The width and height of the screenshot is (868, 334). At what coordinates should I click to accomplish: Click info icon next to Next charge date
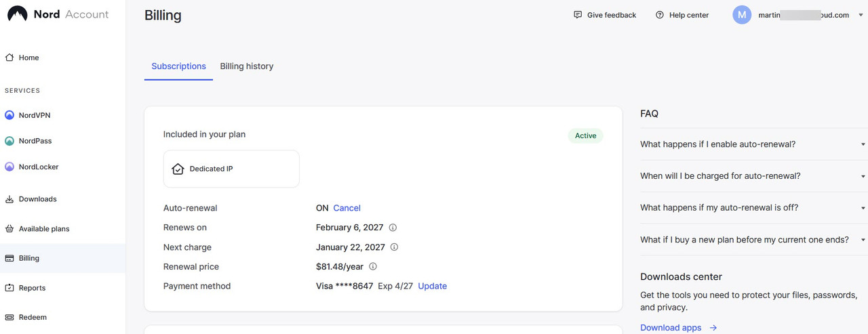coord(394,247)
